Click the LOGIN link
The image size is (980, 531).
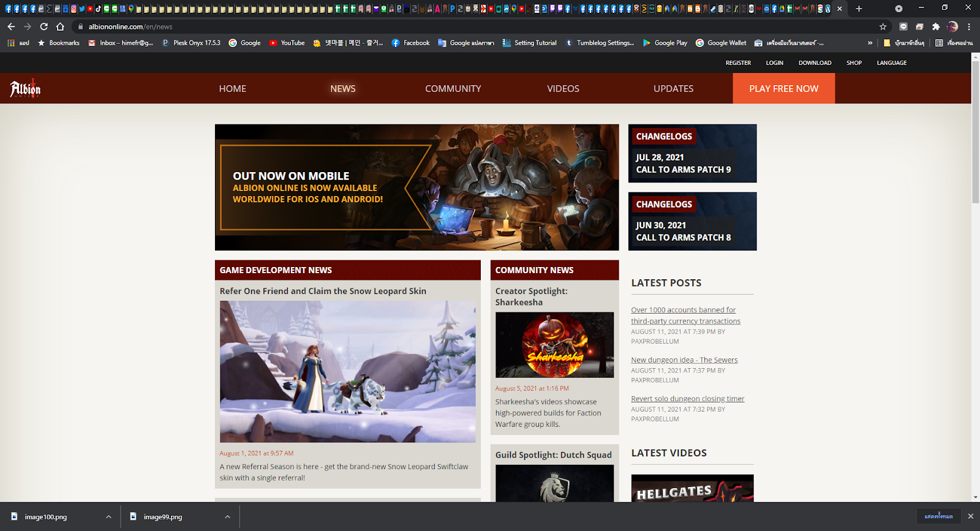coord(774,62)
